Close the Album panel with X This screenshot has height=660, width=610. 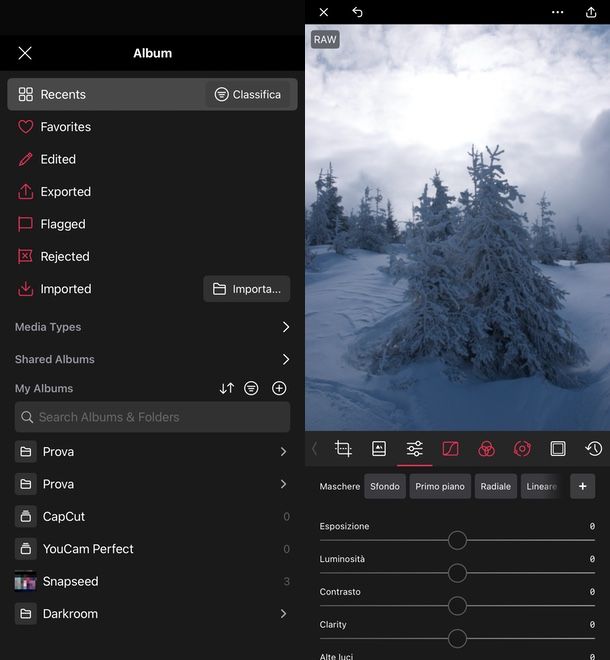click(25, 53)
